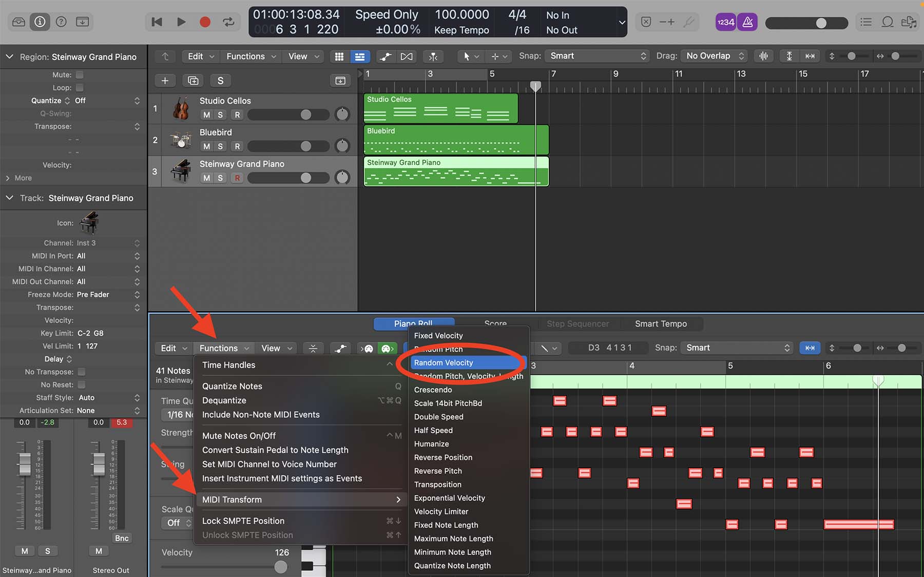
Task: Open the List Editors panel
Action: point(866,22)
